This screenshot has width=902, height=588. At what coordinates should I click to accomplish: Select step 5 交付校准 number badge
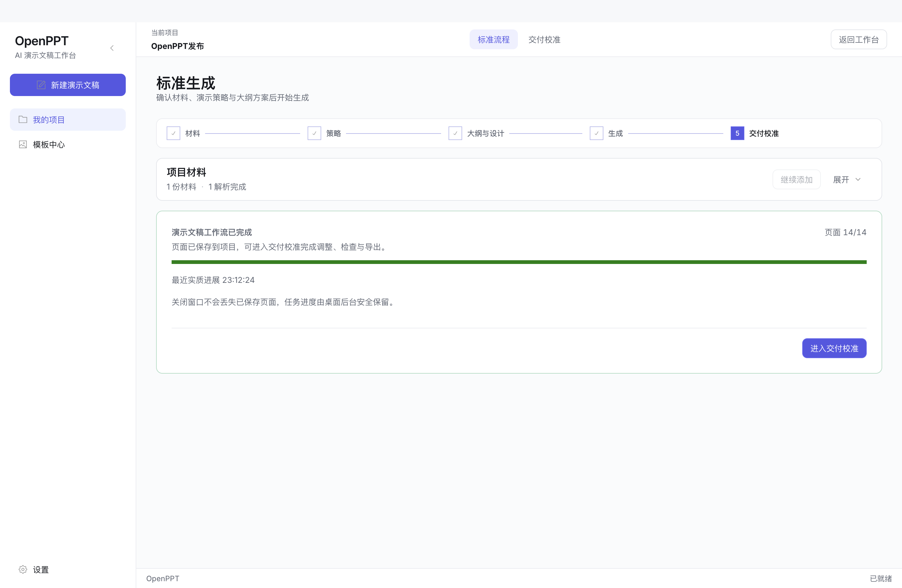(738, 133)
